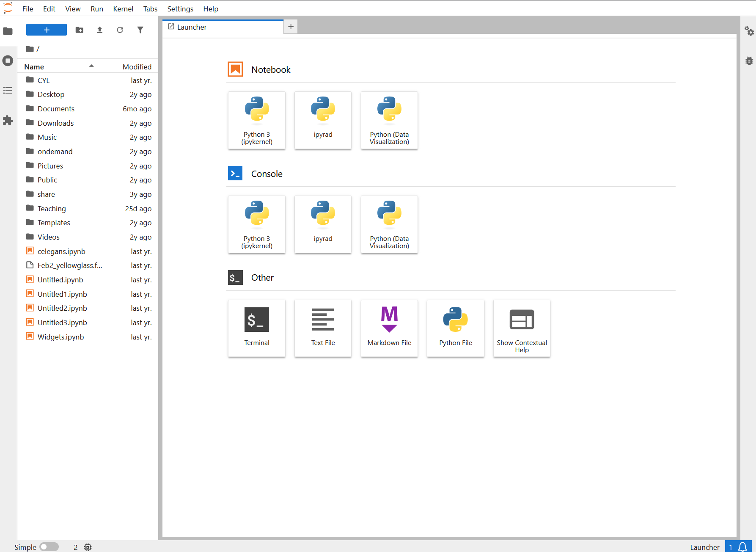
Task: Toggle Simple interface mode switch
Action: point(49,547)
